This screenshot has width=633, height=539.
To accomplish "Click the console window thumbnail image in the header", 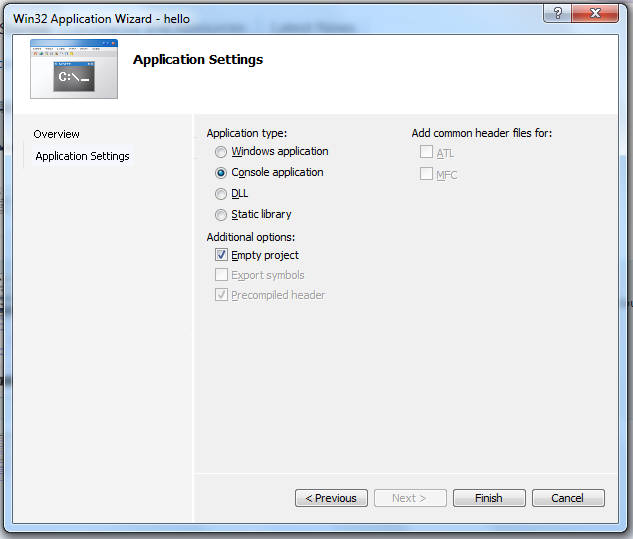I will point(73,68).
